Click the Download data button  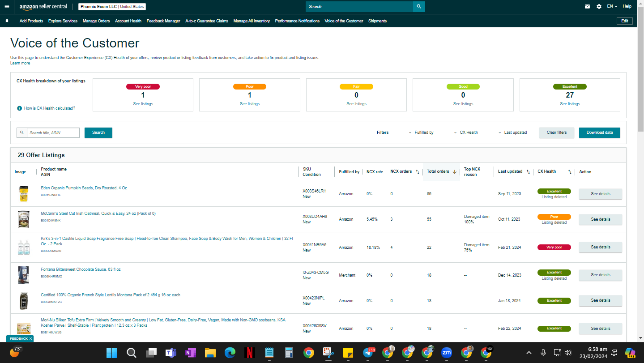600,132
